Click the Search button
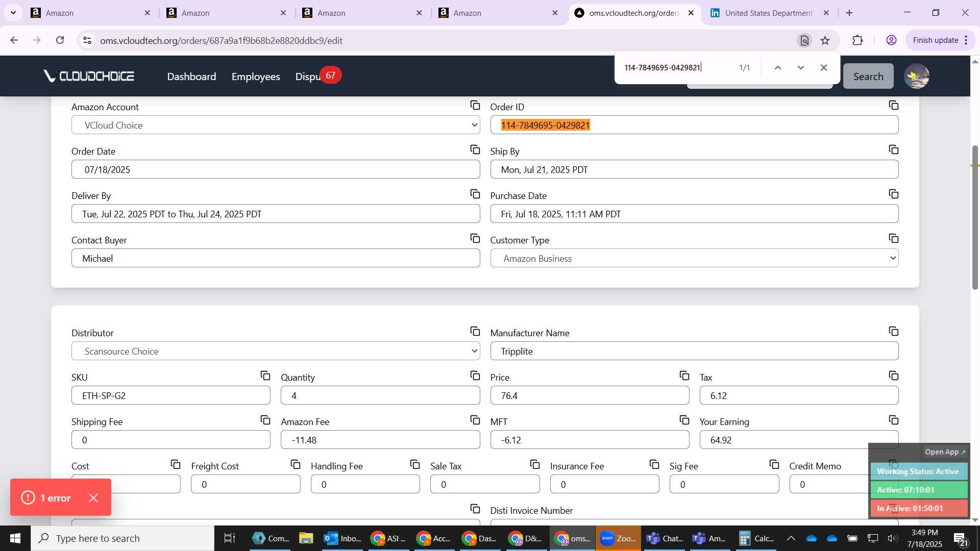Screen dimensions: 980x551 pyautogui.click(x=868, y=77)
